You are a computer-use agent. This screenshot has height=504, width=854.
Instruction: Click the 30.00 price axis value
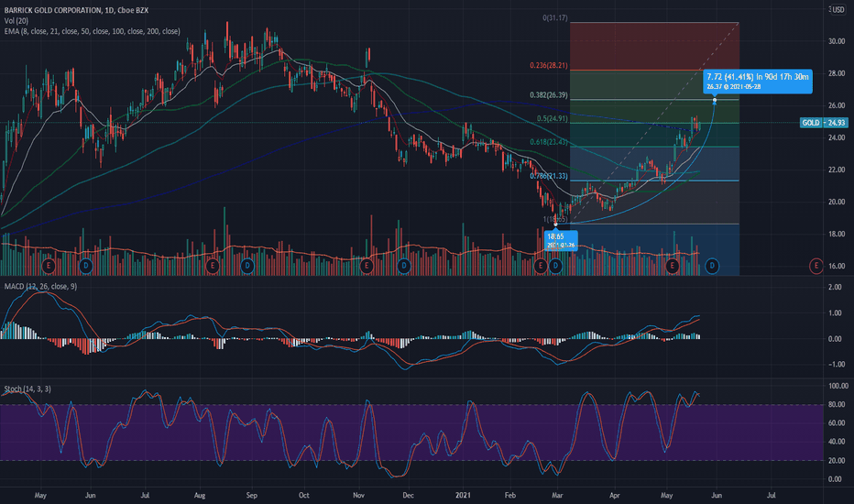pyautogui.click(x=837, y=41)
